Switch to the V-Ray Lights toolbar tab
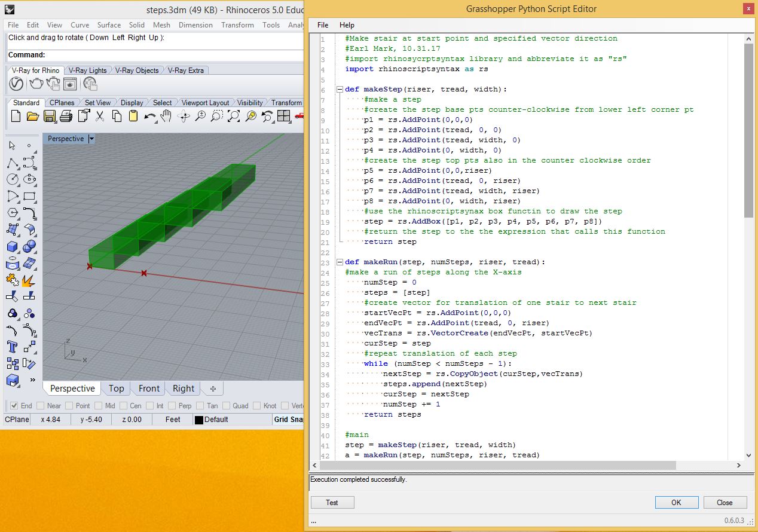The image size is (758, 532). point(87,71)
